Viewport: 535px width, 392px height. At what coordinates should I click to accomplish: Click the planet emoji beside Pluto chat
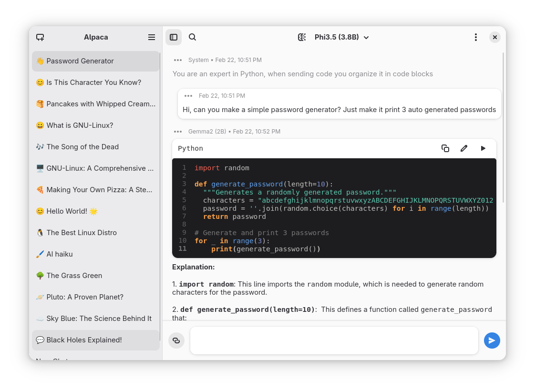(40, 298)
